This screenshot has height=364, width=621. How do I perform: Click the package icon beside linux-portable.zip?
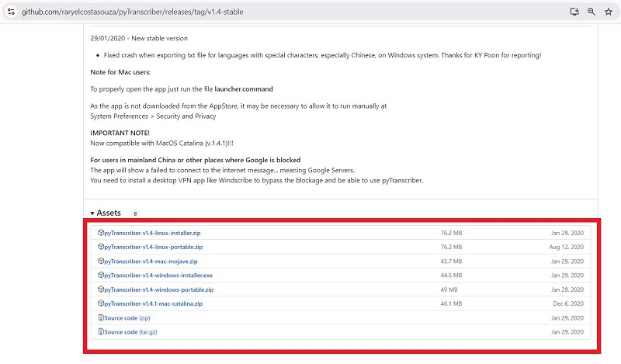point(101,247)
